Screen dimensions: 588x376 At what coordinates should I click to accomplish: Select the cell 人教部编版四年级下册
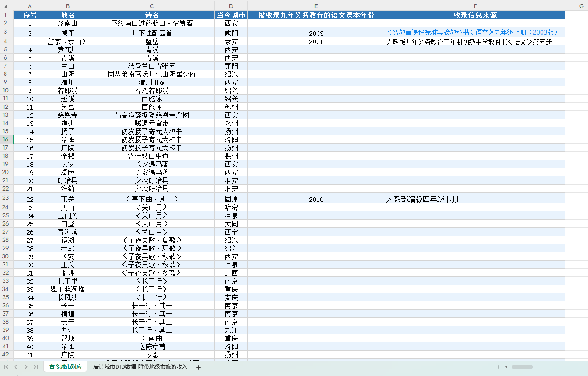point(475,199)
